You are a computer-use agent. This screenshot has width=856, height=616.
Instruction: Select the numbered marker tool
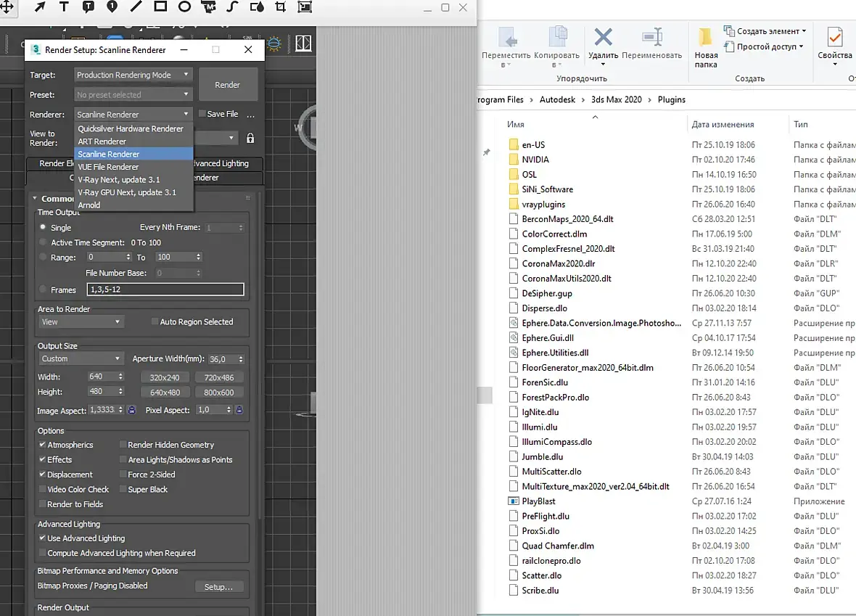coord(112,7)
